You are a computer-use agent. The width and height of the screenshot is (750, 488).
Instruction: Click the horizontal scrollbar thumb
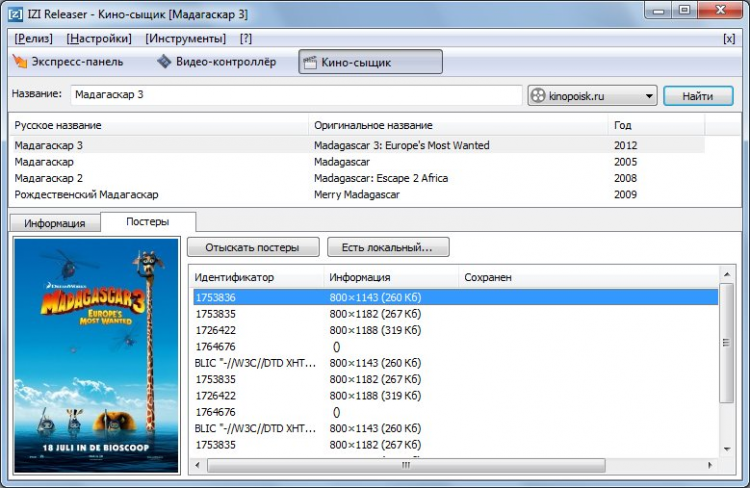click(x=406, y=465)
